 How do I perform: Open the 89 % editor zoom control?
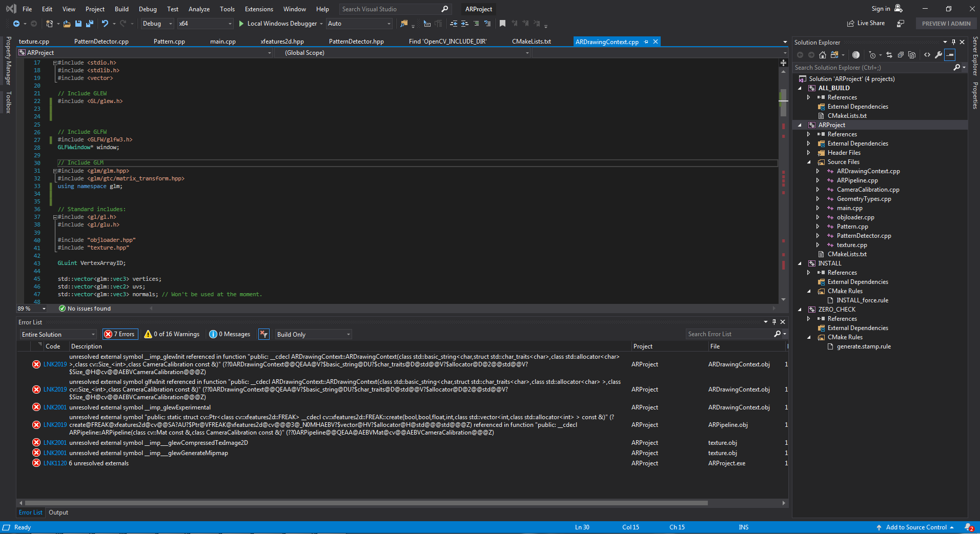pos(32,309)
